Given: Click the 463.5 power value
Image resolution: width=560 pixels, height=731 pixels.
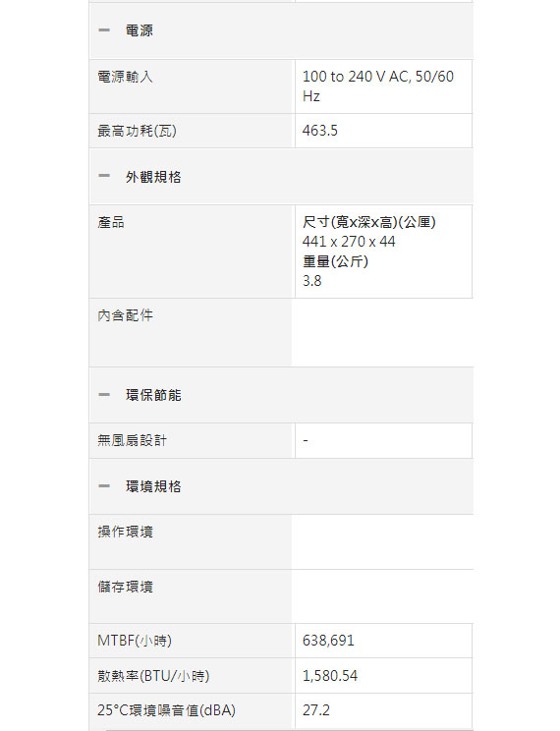Looking at the screenshot, I should click(320, 131).
